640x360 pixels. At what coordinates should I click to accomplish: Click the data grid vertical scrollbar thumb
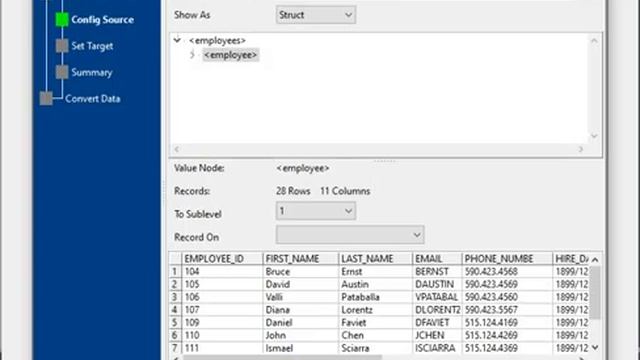[595, 292]
